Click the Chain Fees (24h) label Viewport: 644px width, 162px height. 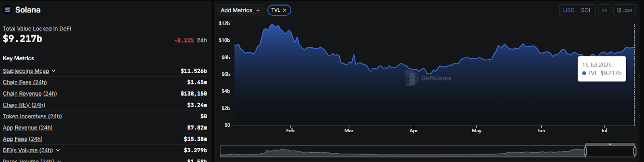coord(25,82)
